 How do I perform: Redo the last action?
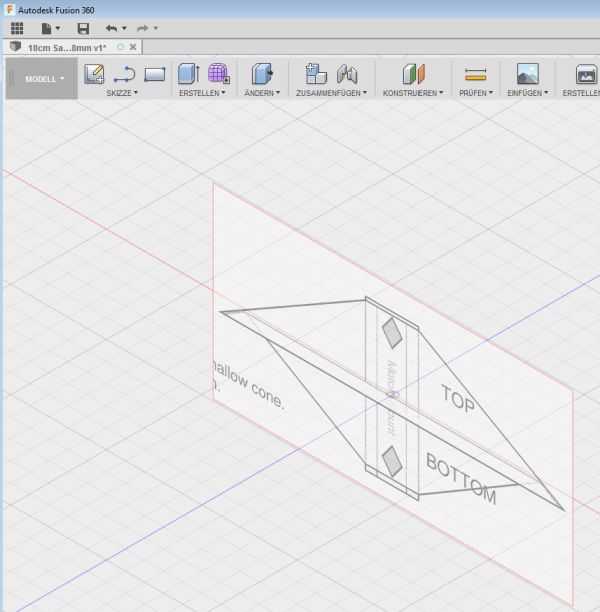[142, 28]
